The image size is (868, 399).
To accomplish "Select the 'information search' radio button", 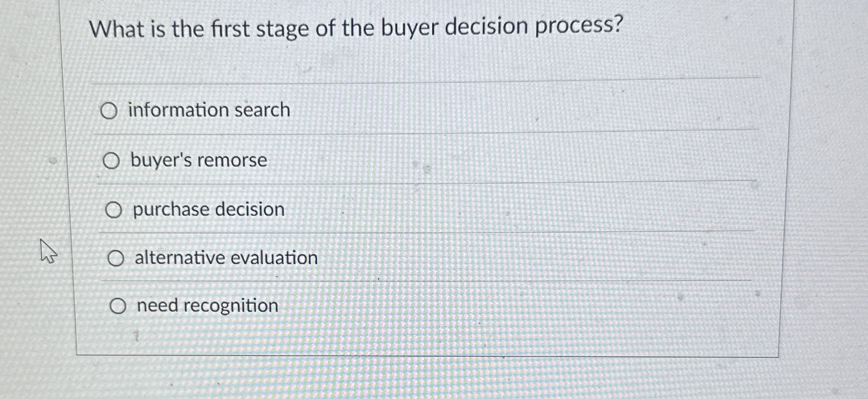I will (109, 111).
